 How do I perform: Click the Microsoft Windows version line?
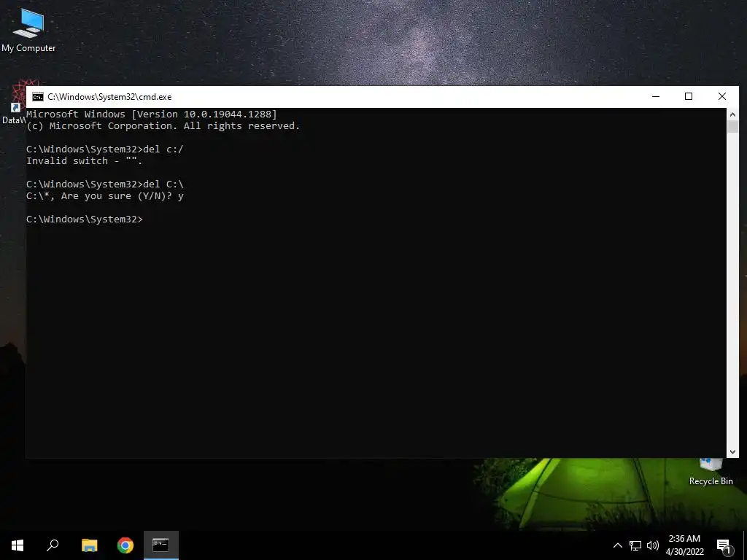click(152, 114)
